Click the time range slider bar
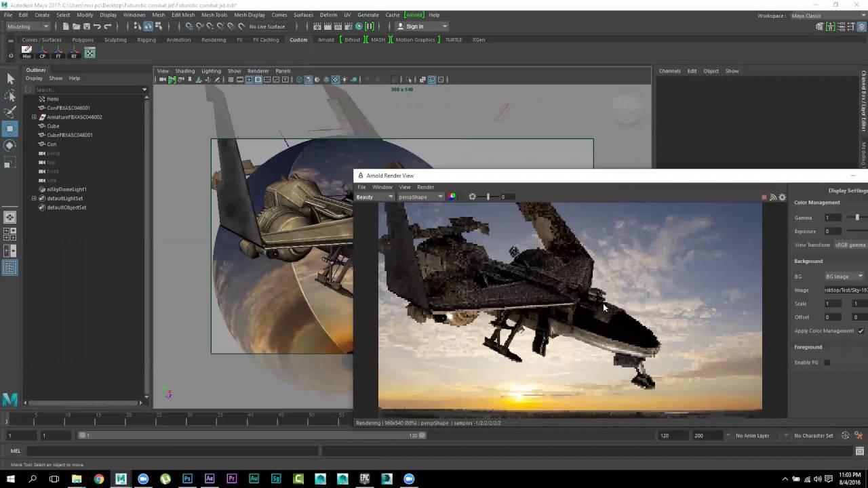The height and width of the screenshot is (488, 868). tap(251, 435)
